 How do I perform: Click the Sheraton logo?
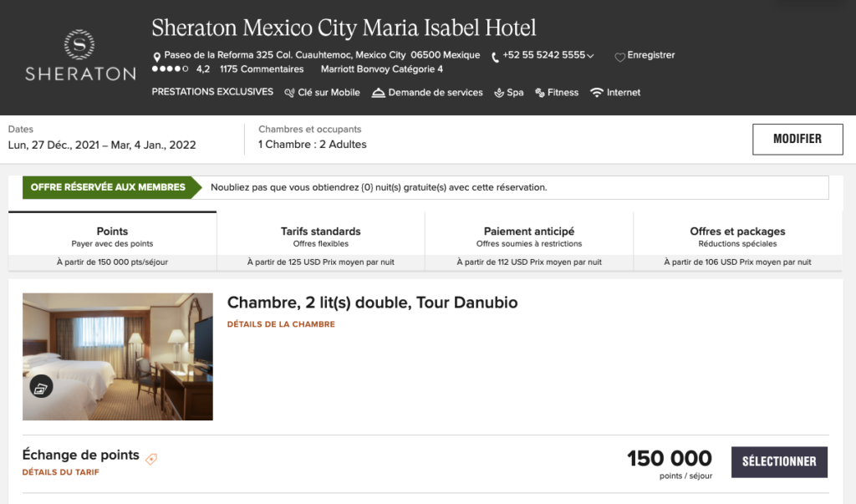79,53
